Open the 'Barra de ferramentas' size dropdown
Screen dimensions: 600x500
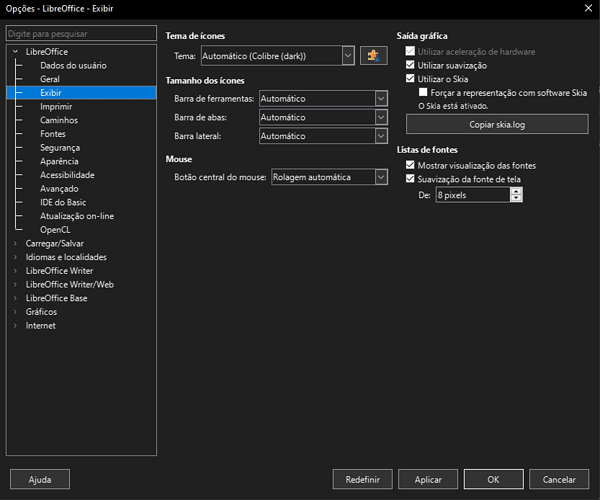[323, 98]
